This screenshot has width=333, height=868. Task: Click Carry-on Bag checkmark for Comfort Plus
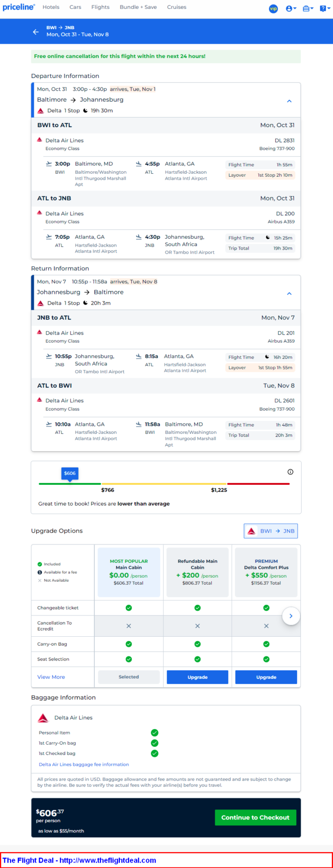pos(266,644)
